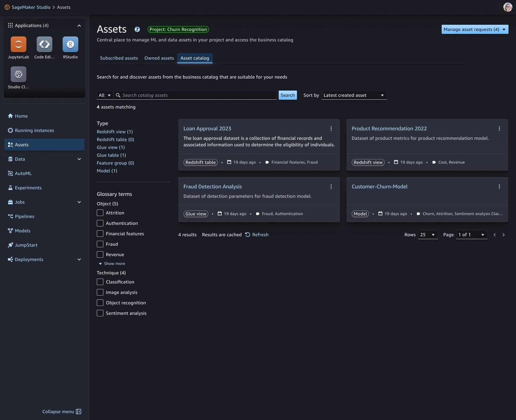Filter by Model type
516x420 pixels.
107,171
